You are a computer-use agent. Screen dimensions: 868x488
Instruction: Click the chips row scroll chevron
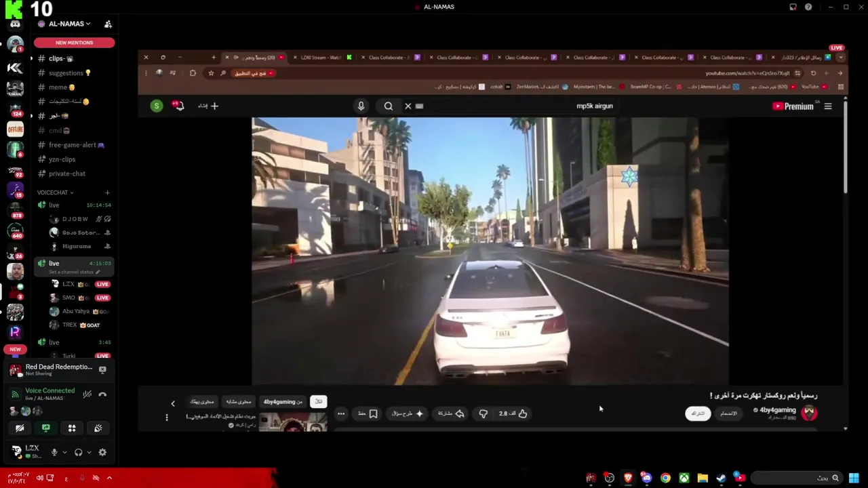[x=173, y=403]
